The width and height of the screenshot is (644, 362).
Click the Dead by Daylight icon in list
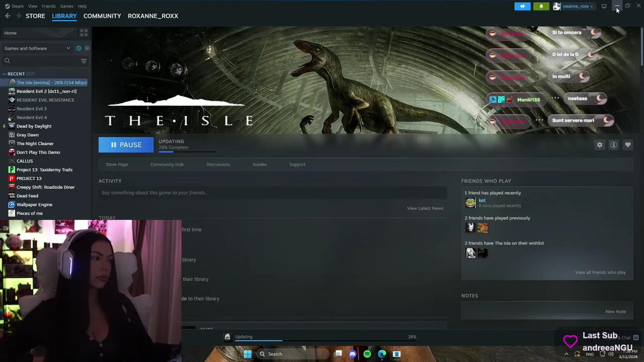(12, 126)
